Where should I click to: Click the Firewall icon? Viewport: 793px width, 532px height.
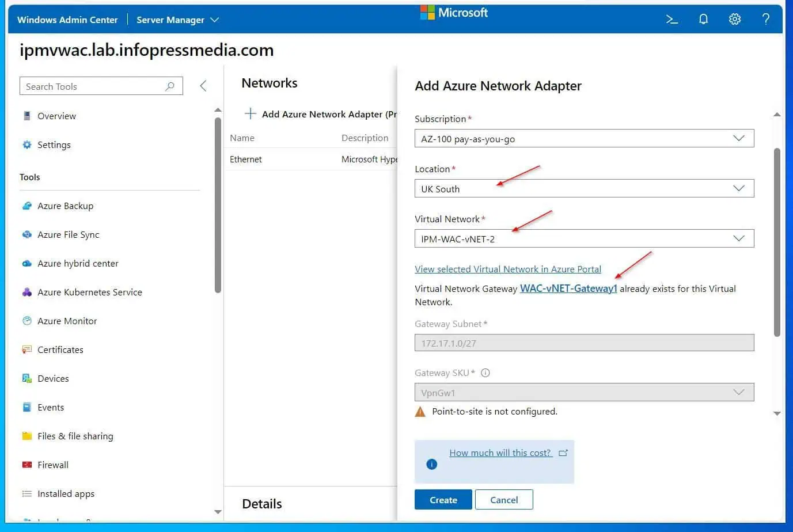click(x=26, y=465)
